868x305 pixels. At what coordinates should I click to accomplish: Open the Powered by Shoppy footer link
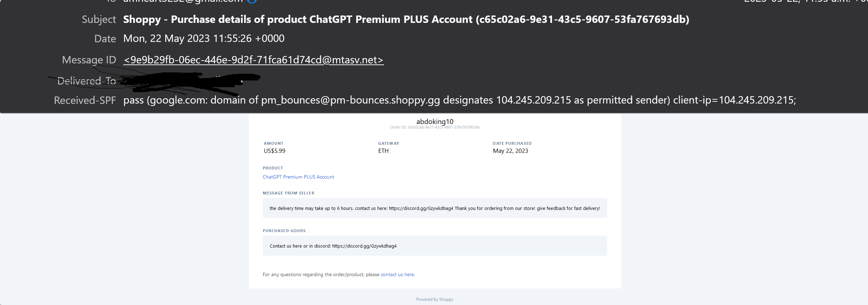pyautogui.click(x=435, y=299)
